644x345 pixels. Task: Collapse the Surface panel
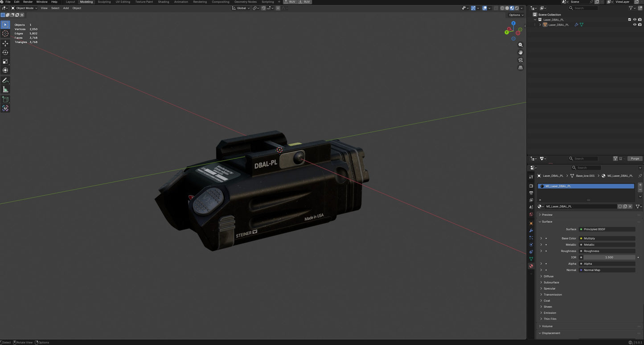[x=547, y=222]
